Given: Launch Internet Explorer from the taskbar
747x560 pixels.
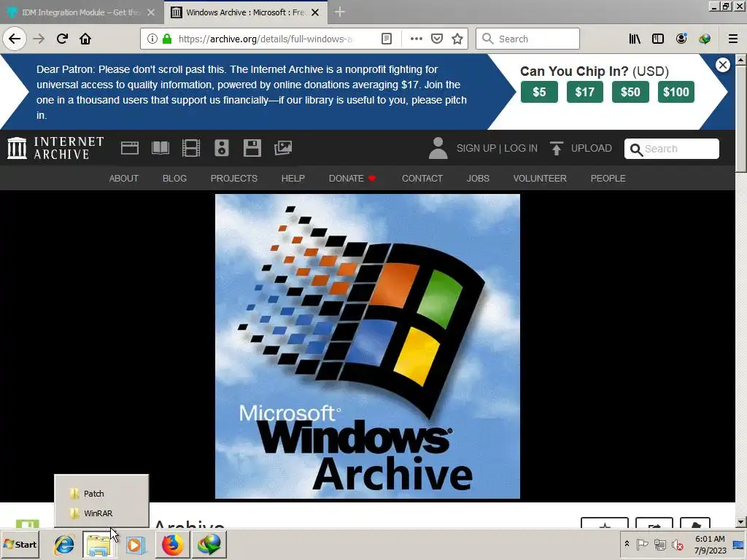Looking at the screenshot, I should (x=64, y=545).
